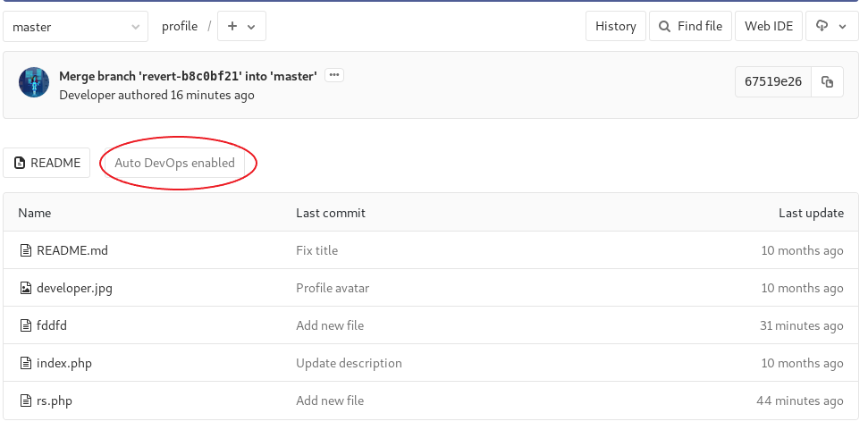
Task: Open the download source code dropdown
Action: coord(831,27)
